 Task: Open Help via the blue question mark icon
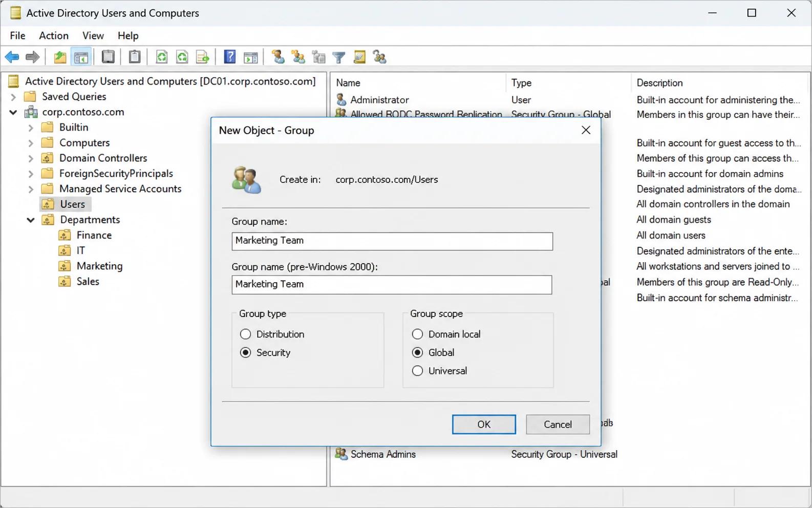[x=230, y=57]
